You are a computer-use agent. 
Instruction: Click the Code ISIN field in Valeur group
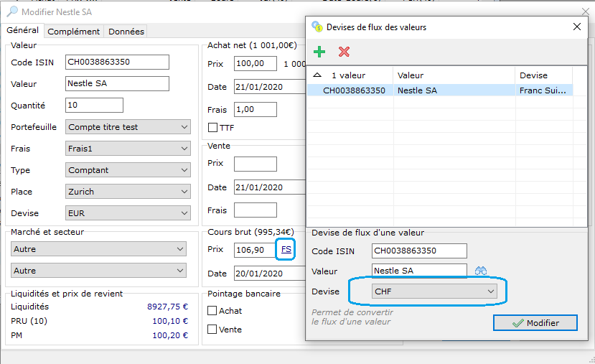click(117, 62)
